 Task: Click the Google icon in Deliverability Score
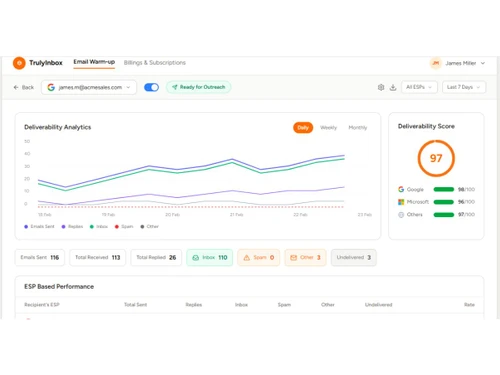[401, 189]
